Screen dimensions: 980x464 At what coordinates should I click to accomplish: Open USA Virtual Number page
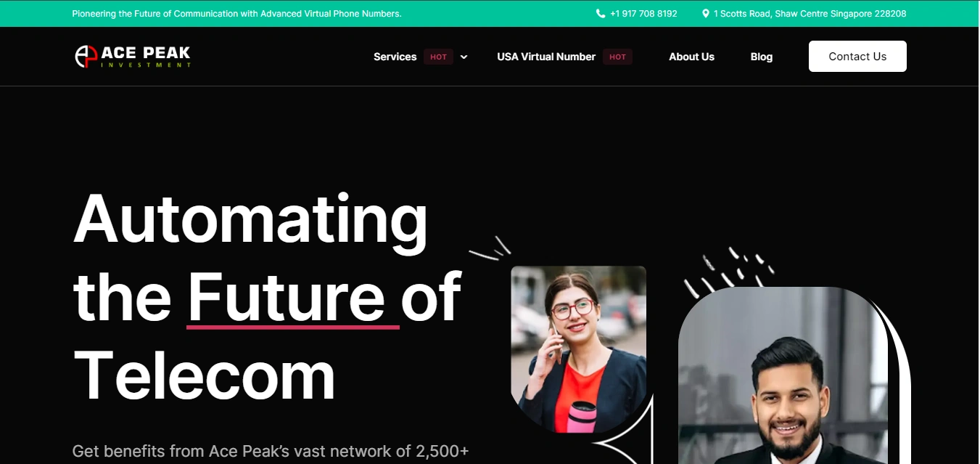(x=546, y=57)
